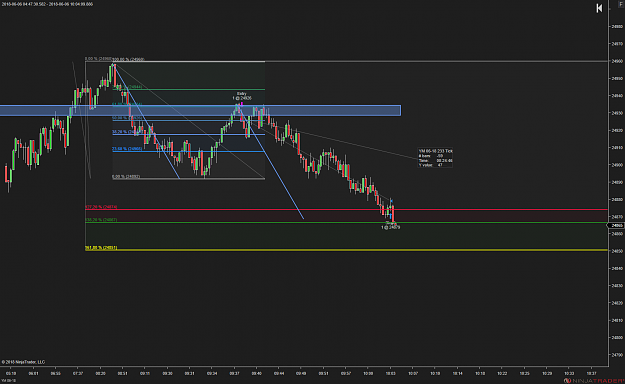The height and width of the screenshot is (384, 625).
Task: Select the blue shaded rectangle price zone
Action: point(200,110)
